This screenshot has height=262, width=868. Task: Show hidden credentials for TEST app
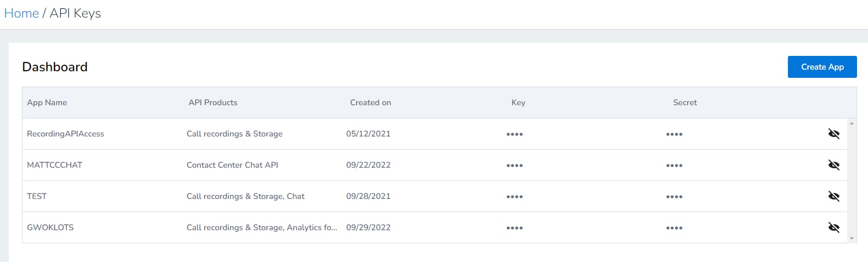[833, 196]
